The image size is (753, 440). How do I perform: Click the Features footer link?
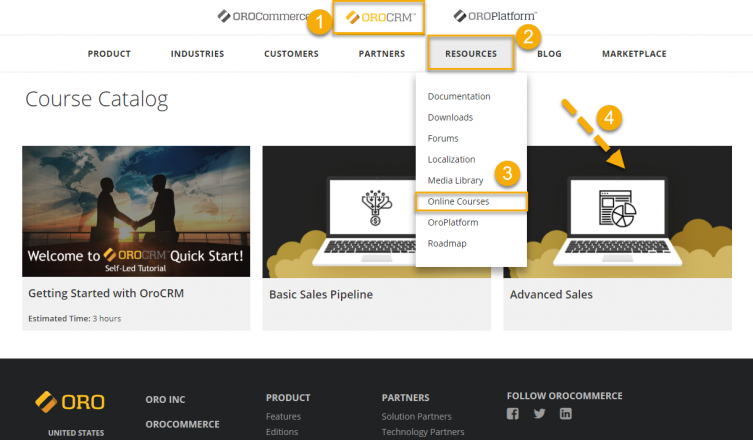[x=283, y=416]
